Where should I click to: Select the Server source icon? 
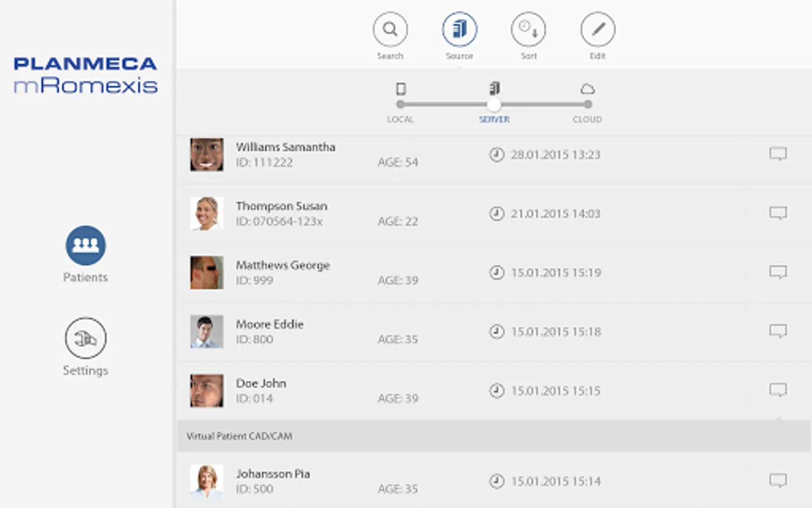tap(495, 88)
